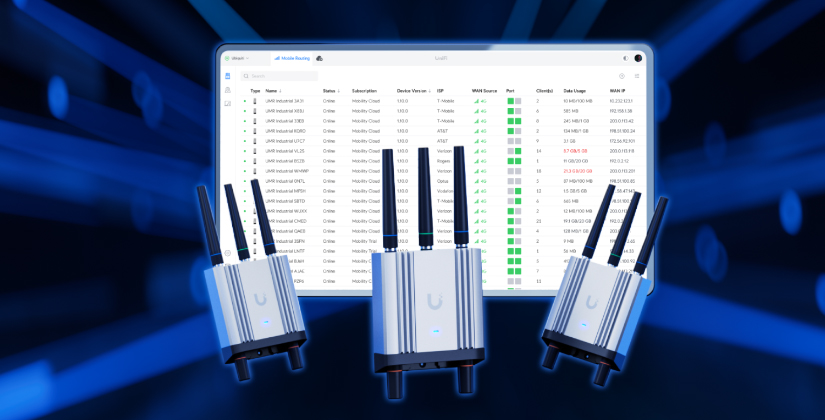The image size is (825, 420).
Task: Sort the table by Status column
Action: click(331, 91)
